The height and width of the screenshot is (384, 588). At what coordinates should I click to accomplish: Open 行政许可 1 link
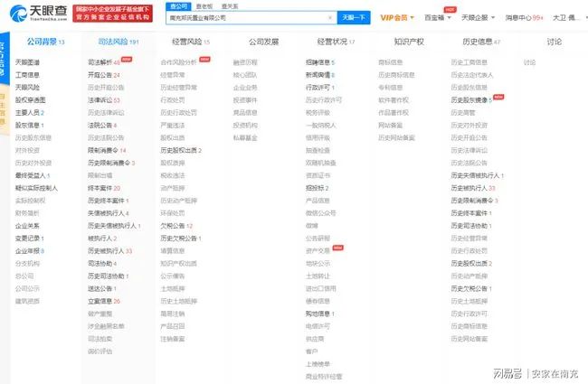coord(320,88)
